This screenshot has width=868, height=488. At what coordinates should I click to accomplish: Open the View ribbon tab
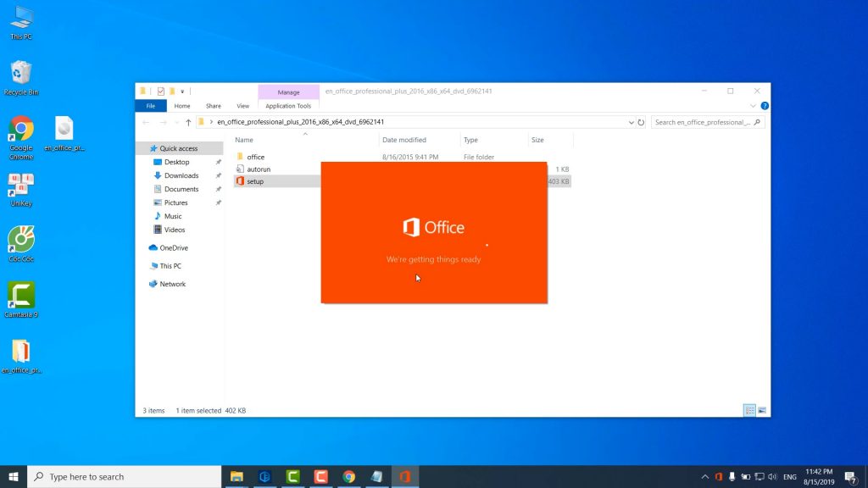pos(242,106)
